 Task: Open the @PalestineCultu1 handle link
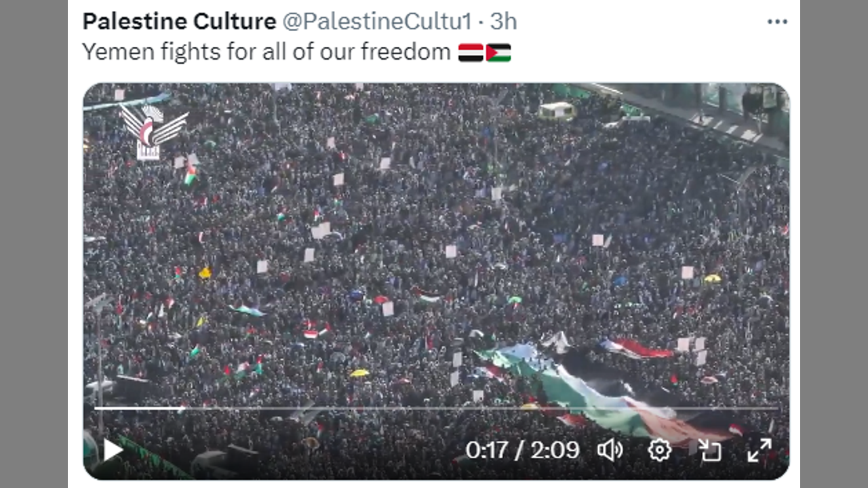(x=376, y=22)
